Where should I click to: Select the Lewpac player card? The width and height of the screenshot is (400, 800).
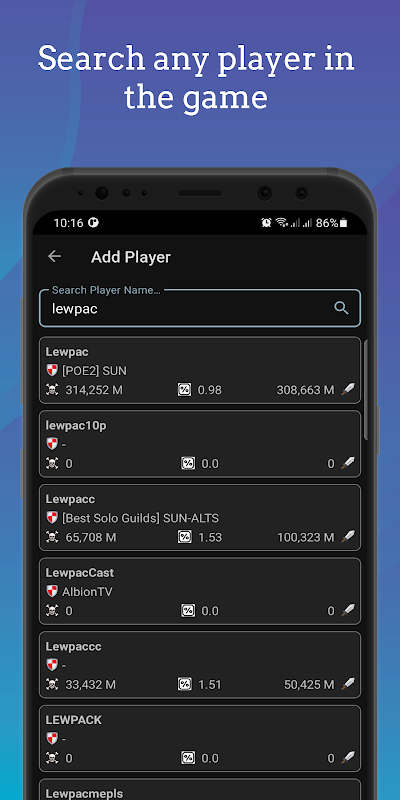(x=200, y=370)
